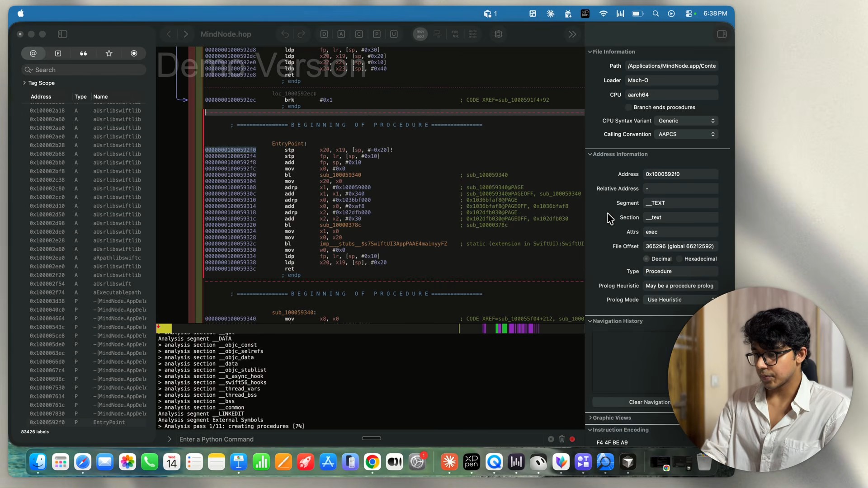
Task: Open Spotlight search in menu bar
Action: click(656, 14)
